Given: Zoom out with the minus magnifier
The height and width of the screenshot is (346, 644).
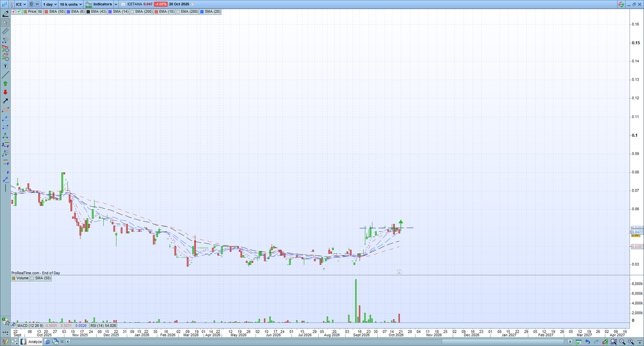Looking at the screenshot, I should [623, 342].
